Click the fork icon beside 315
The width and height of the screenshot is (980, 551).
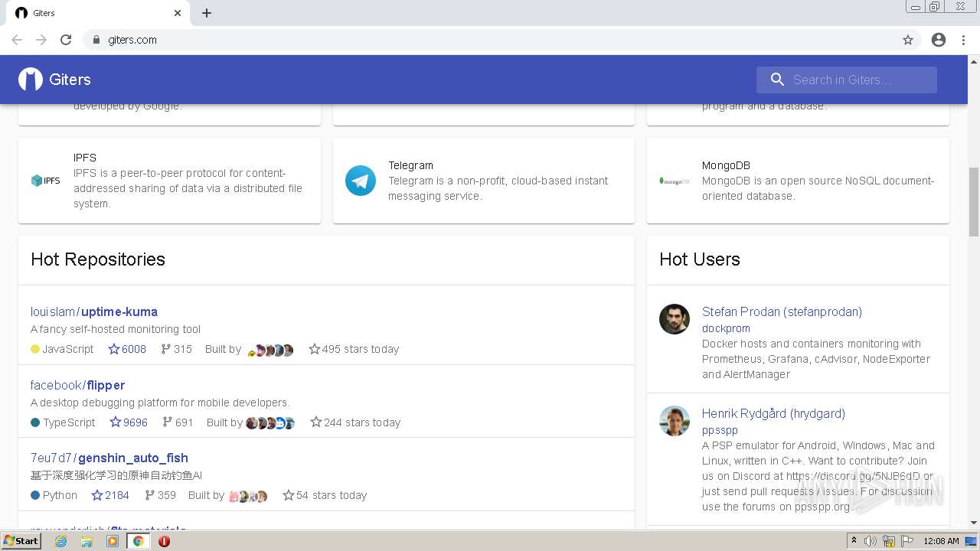pyautogui.click(x=165, y=349)
